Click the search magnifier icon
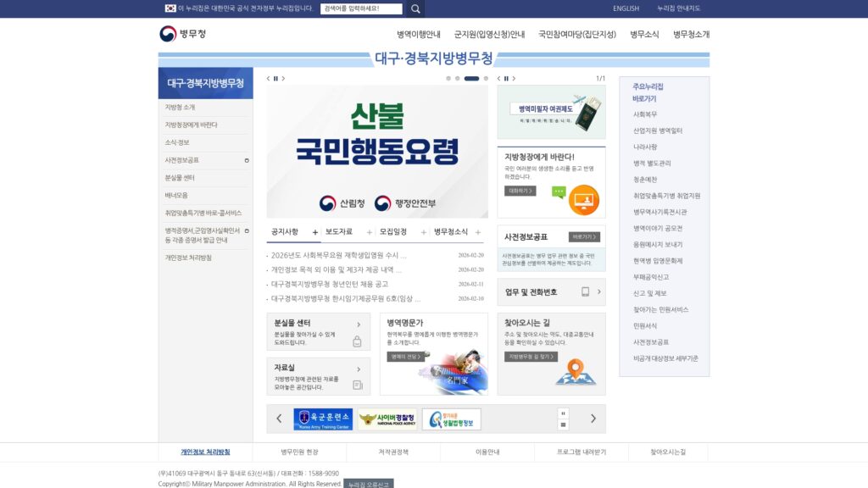This screenshot has width=868, height=488. pos(415,8)
